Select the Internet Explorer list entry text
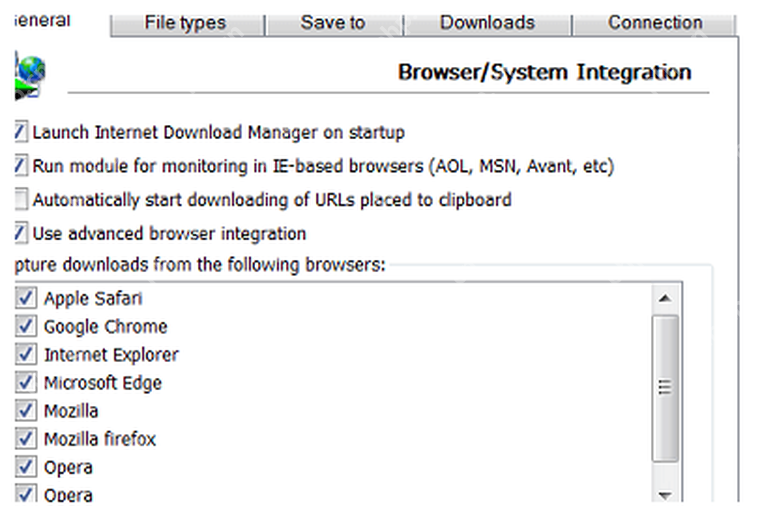Viewport: 760px width, 517px height. [x=111, y=355]
